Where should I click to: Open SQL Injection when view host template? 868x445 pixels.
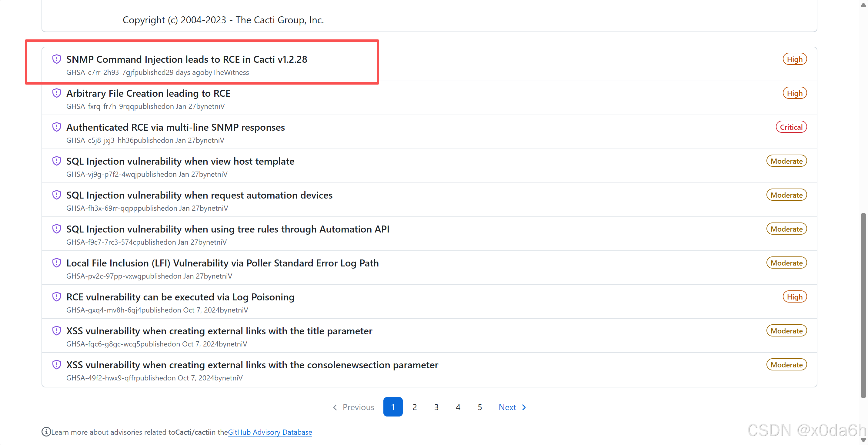tap(180, 161)
